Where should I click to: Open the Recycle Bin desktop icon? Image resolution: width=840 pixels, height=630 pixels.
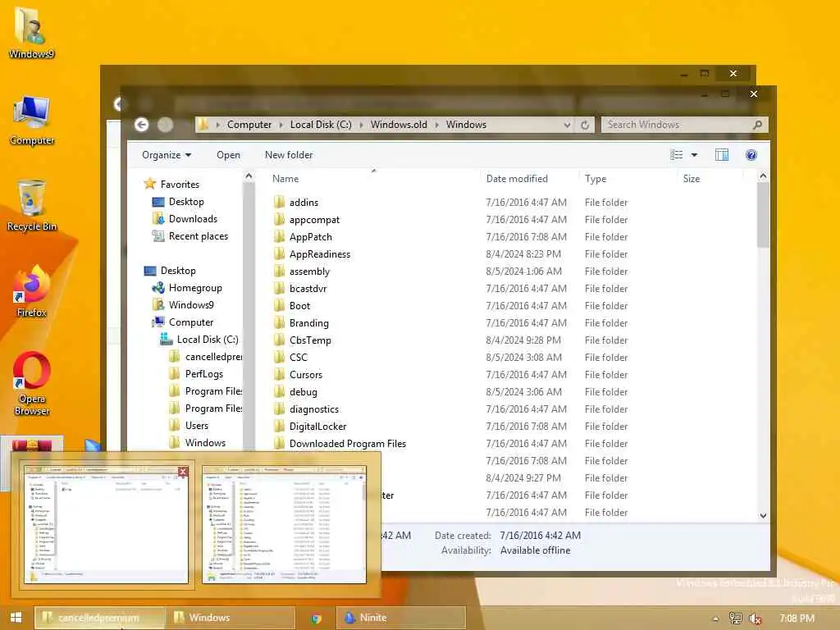coord(32,206)
